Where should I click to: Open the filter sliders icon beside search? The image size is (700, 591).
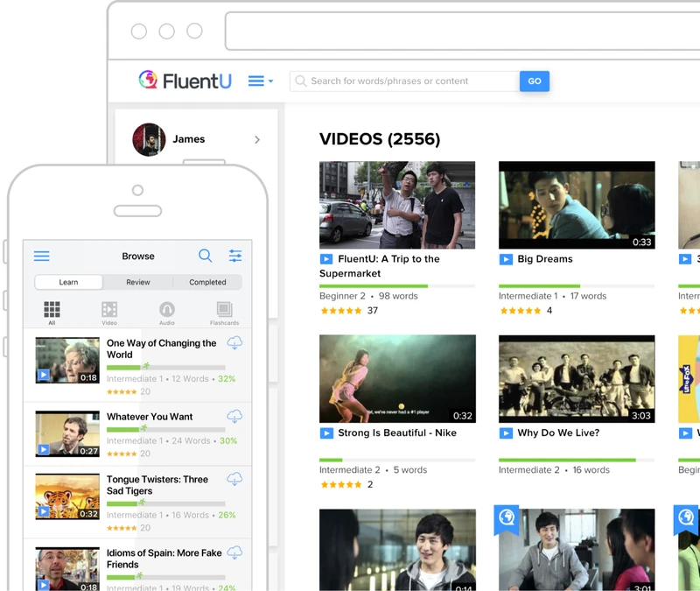click(x=234, y=256)
